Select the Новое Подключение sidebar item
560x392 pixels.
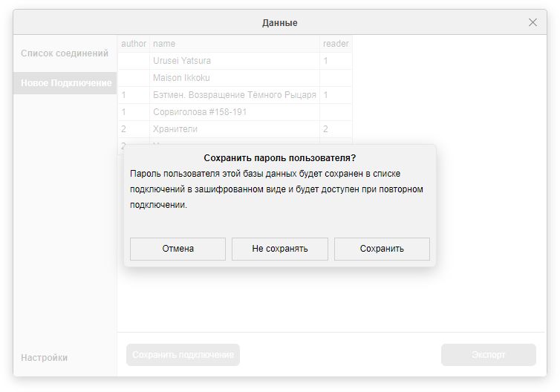(65, 83)
